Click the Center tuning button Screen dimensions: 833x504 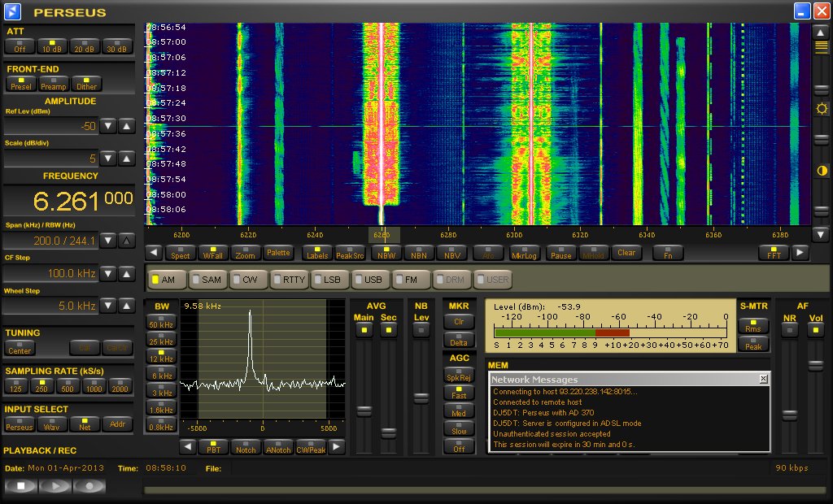tap(20, 348)
